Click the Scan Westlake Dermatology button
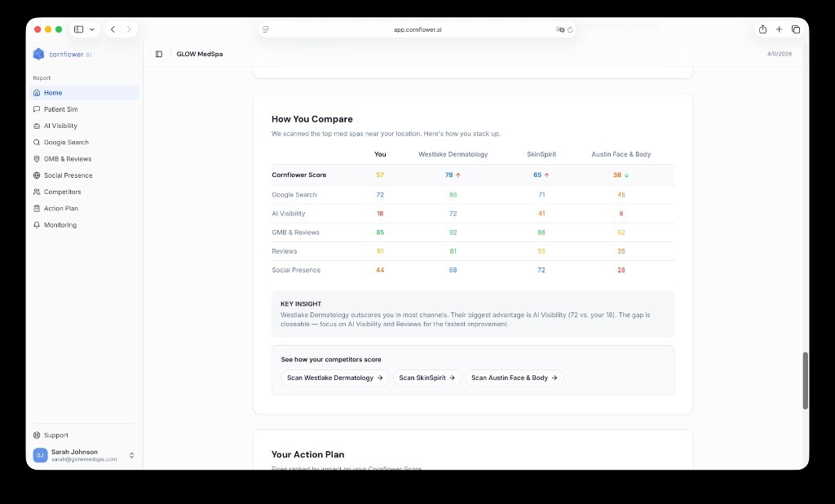Screen dimensions: 835x504 point(334,378)
